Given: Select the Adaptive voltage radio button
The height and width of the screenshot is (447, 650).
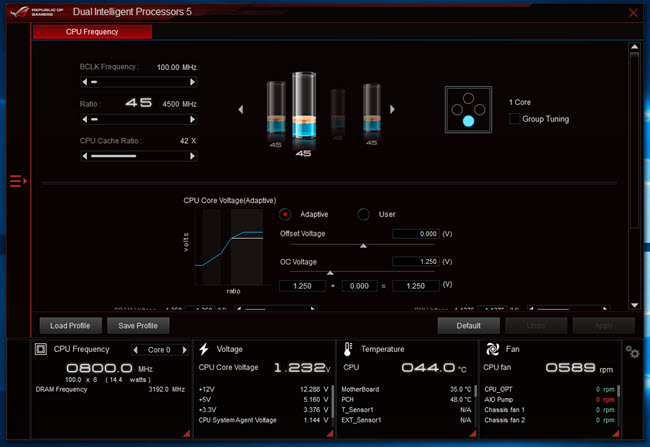Looking at the screenshot, I should (x=285, y=214).
